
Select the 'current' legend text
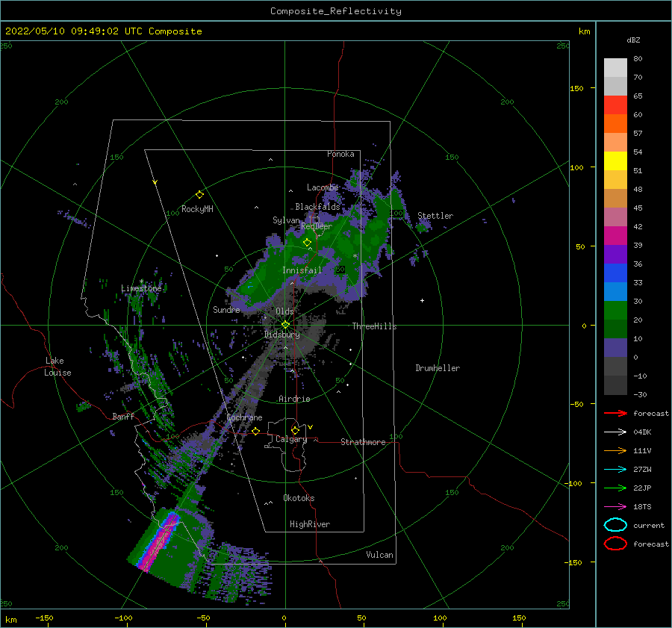(x=649, y=525)
